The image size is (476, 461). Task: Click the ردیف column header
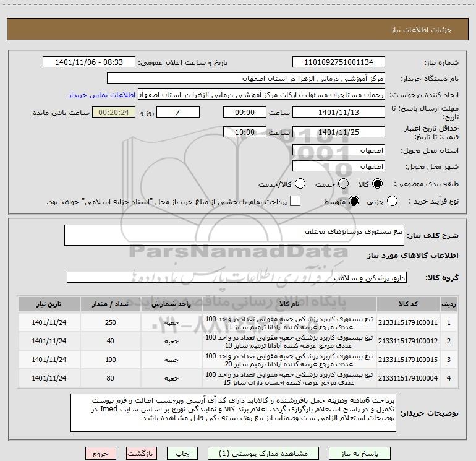[449, 304]
